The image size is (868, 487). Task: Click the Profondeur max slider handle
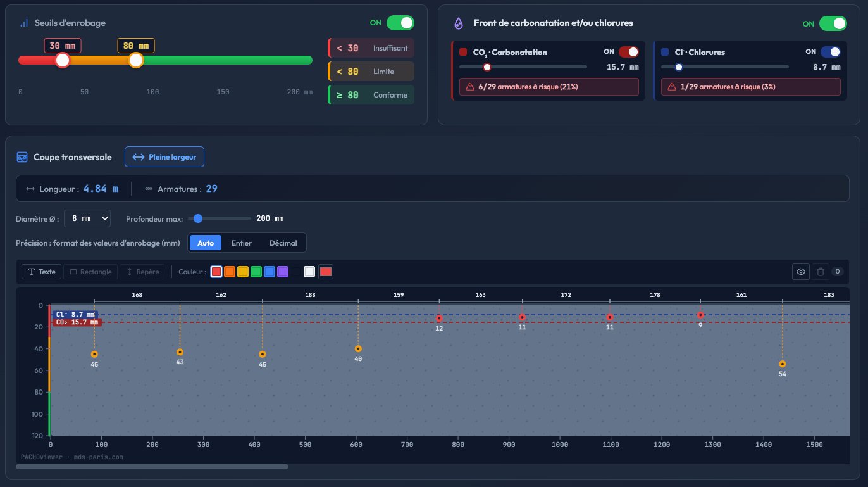click(x=198, y=218)
